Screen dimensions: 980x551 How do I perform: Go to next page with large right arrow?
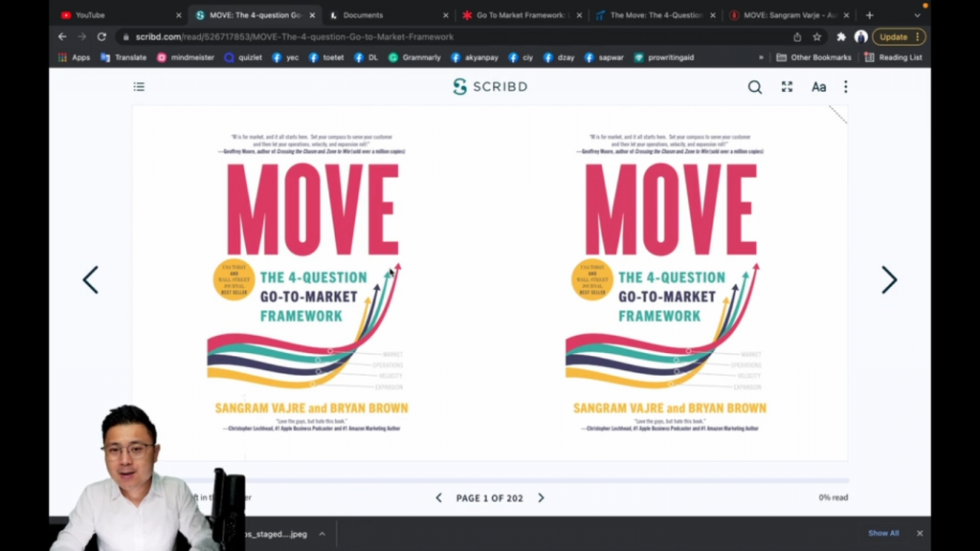click(889, 280)
